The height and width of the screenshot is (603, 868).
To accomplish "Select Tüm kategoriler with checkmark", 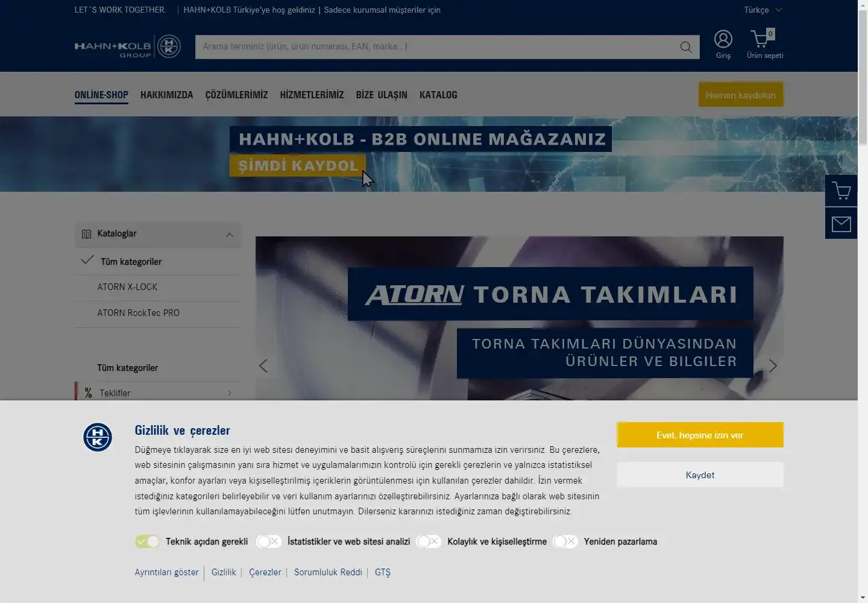I will [158, 261].
